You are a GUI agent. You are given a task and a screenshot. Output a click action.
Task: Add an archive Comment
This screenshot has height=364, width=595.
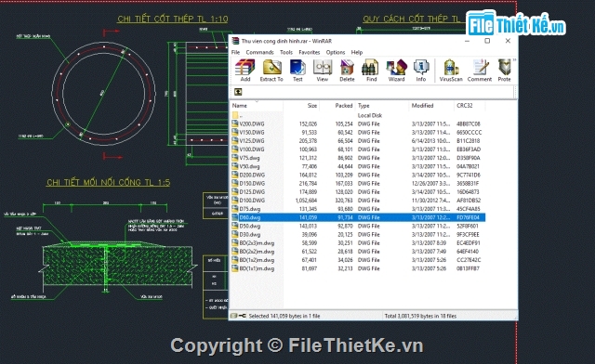pyautogui.click(x=480, y=71)
